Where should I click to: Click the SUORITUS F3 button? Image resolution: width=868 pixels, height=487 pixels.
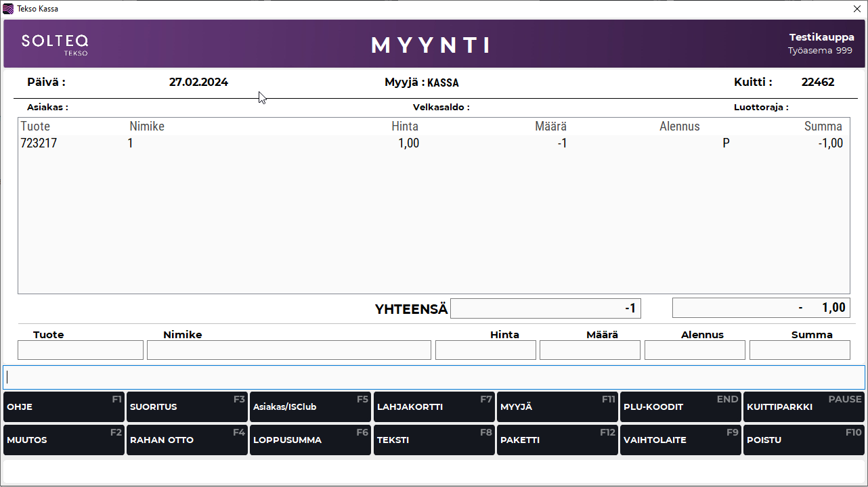pyautogui.click(x=186, y=407)
